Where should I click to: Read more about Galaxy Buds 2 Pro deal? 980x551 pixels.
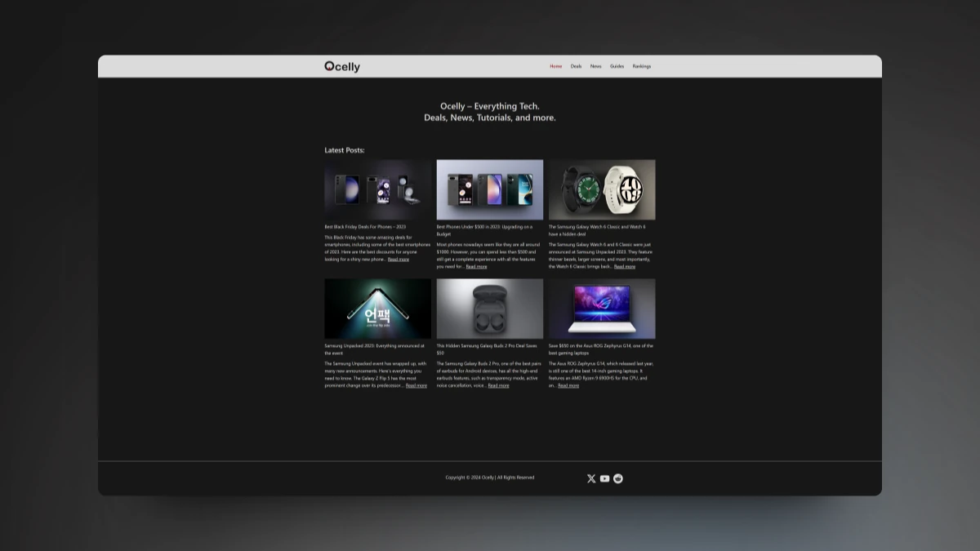pyautogui.click(x=499, y=385)
